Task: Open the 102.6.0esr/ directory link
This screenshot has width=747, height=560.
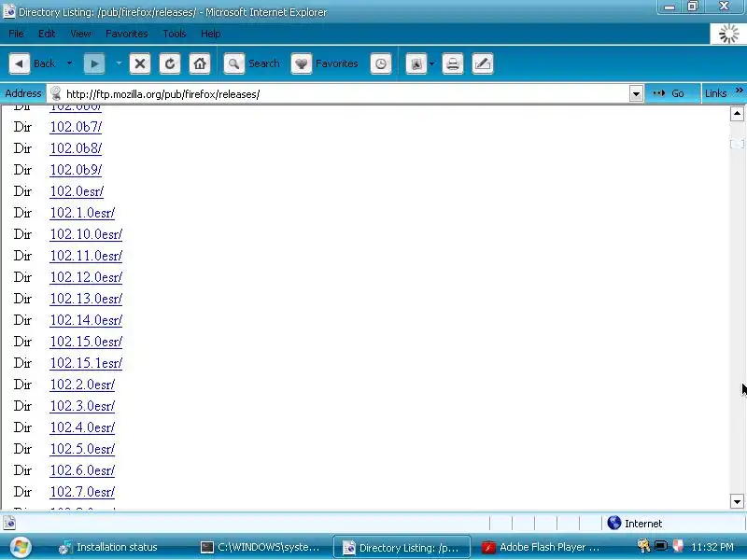Action: click(x=82, y=470)
